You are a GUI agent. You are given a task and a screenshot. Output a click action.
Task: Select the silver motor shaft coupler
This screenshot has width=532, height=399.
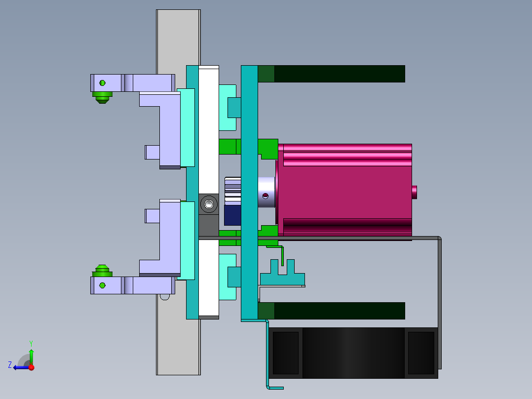tap(267, 185)
